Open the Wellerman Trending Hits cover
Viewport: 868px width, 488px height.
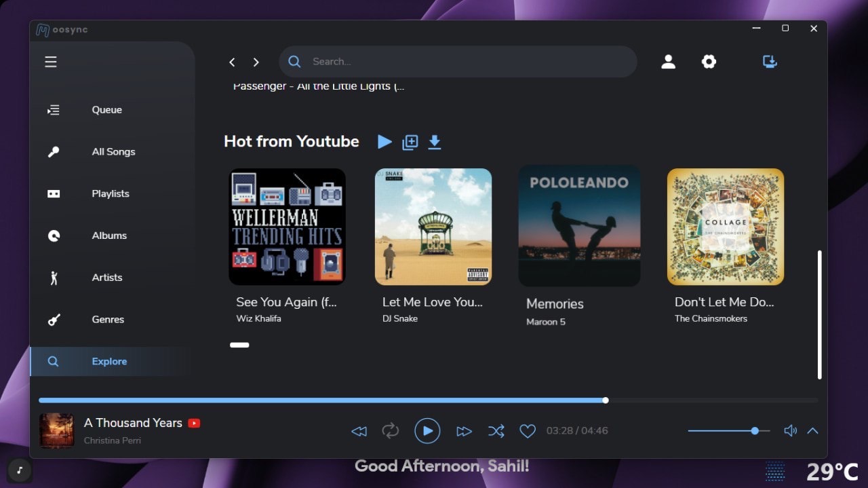click(288, 227)
